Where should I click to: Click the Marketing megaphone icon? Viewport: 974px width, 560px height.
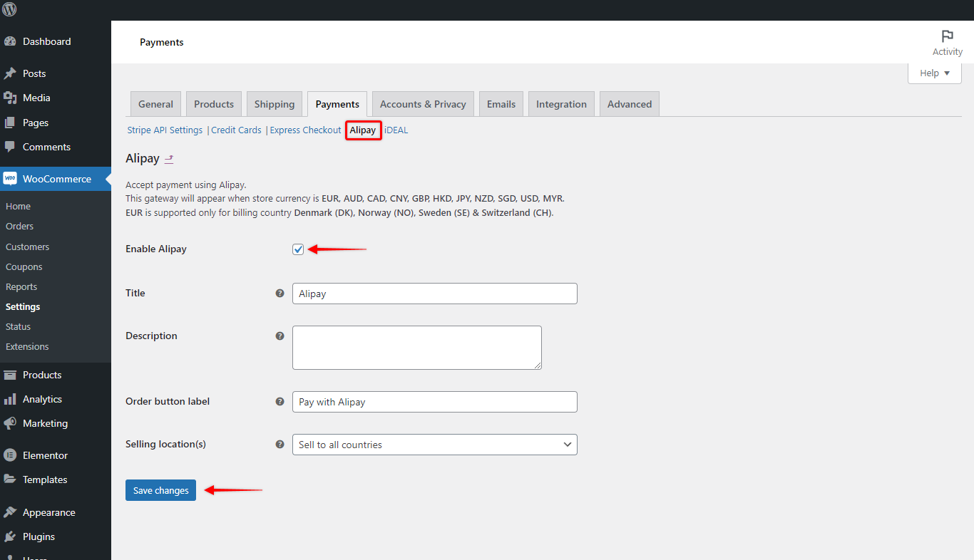click(10, 423)
